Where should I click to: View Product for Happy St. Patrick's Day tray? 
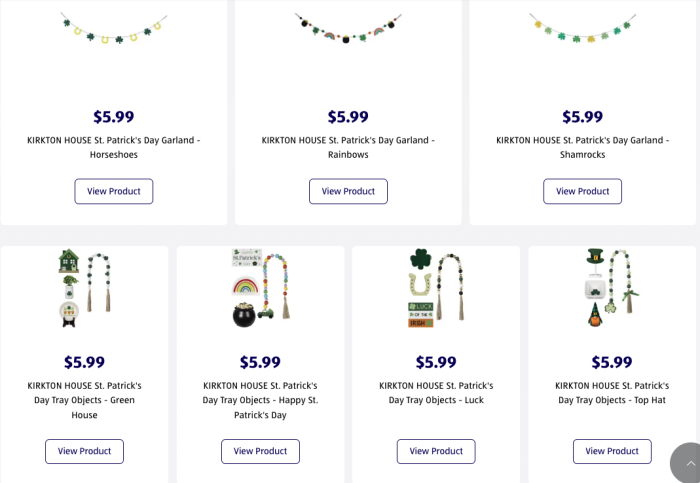[x=260, y=451]
